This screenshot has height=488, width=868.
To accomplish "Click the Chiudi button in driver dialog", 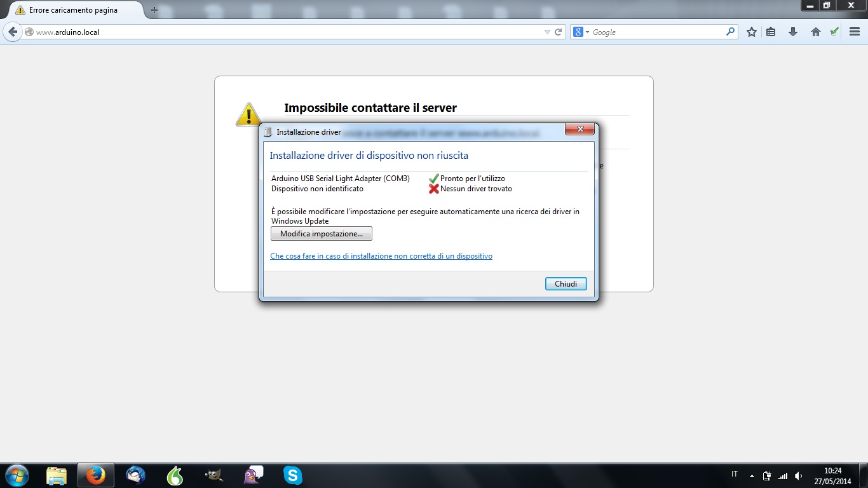I will (x=566, y=284).
